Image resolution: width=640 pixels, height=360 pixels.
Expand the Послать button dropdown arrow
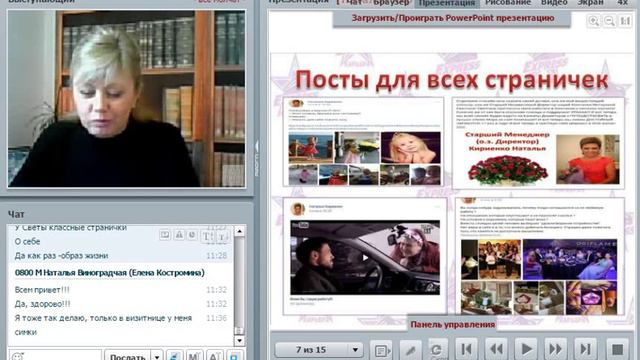pyautogui.click(x=157, y=356)
